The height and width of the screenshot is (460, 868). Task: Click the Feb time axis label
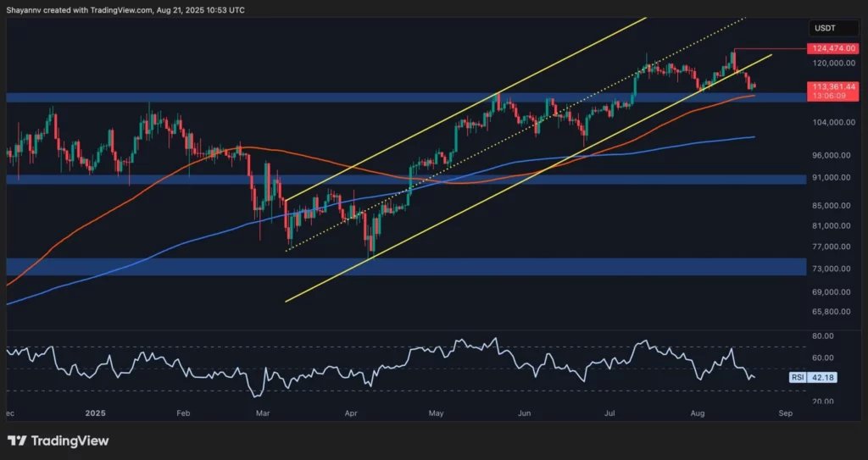[183, 413]
